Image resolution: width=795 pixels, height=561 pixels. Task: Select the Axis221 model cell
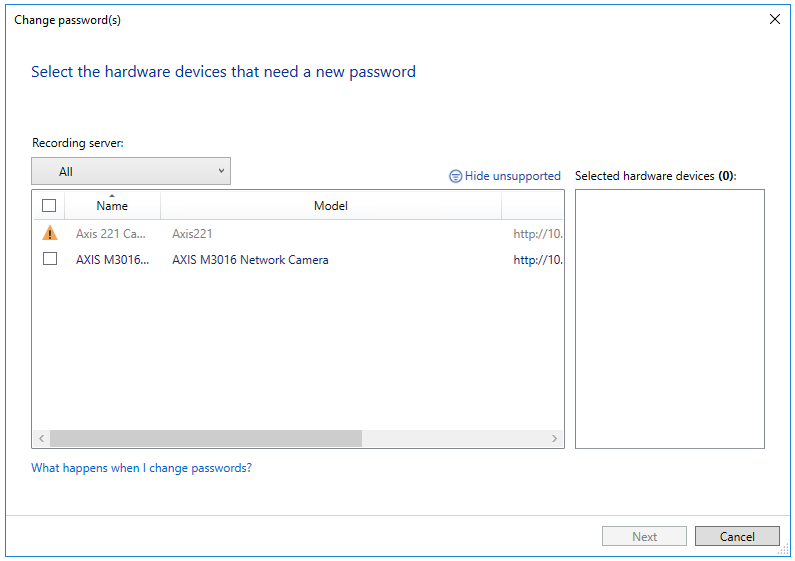point(192,234)
